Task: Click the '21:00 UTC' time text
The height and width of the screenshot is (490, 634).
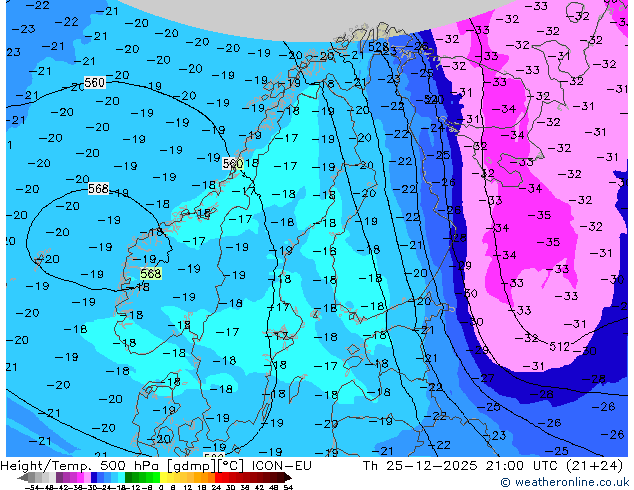Action: (524, 466)
